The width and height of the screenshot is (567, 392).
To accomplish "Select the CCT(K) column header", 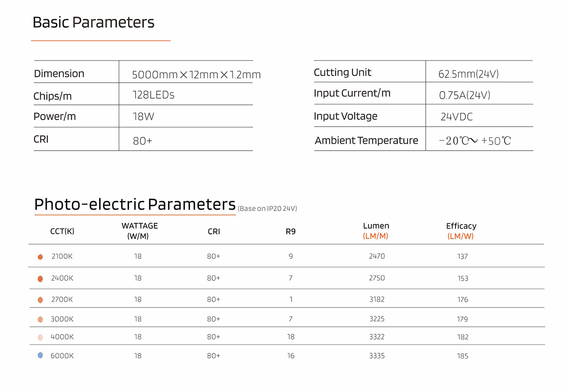I will (62, 231).
